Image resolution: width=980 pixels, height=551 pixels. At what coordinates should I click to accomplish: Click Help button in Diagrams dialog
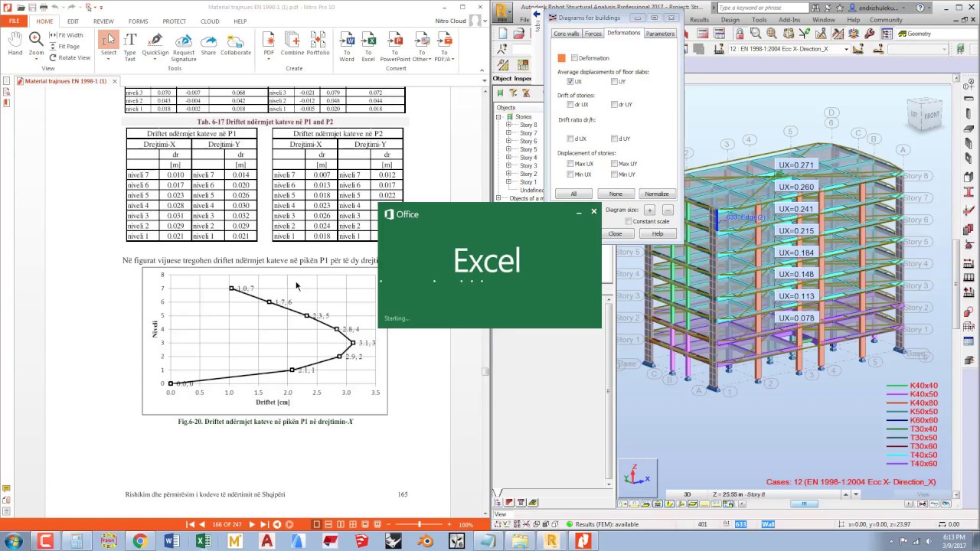658,233
